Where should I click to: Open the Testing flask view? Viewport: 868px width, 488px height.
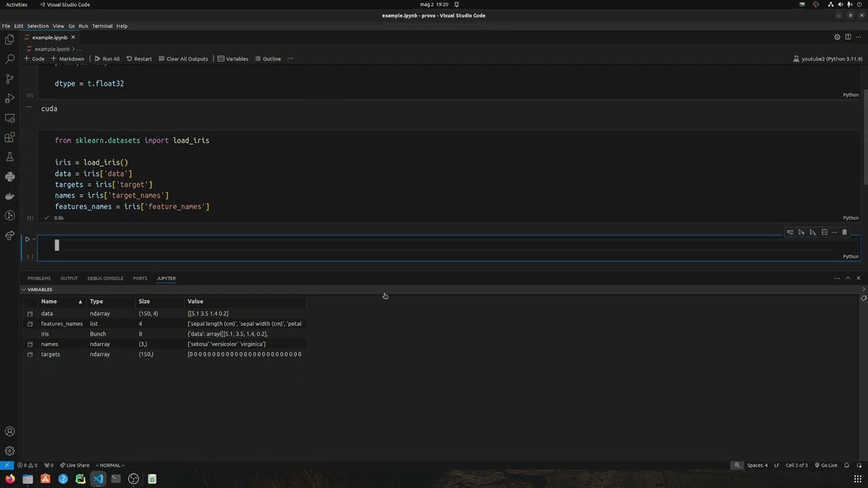[9, 157]
